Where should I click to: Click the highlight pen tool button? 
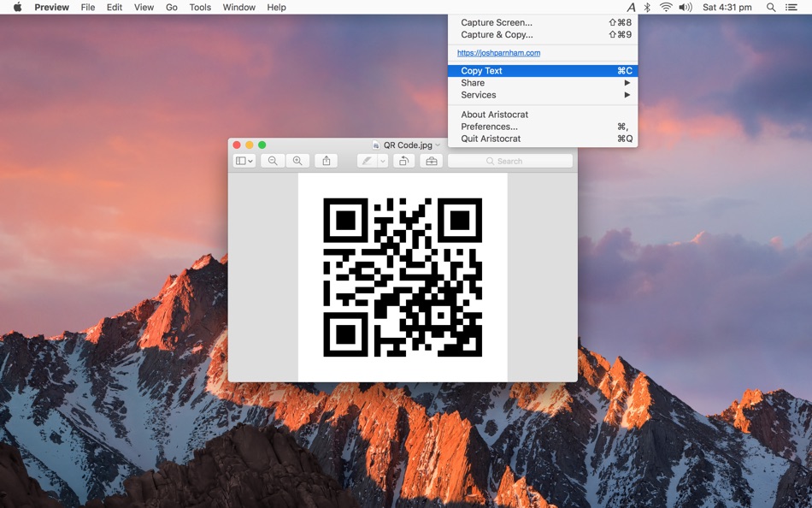click(368, 162)
